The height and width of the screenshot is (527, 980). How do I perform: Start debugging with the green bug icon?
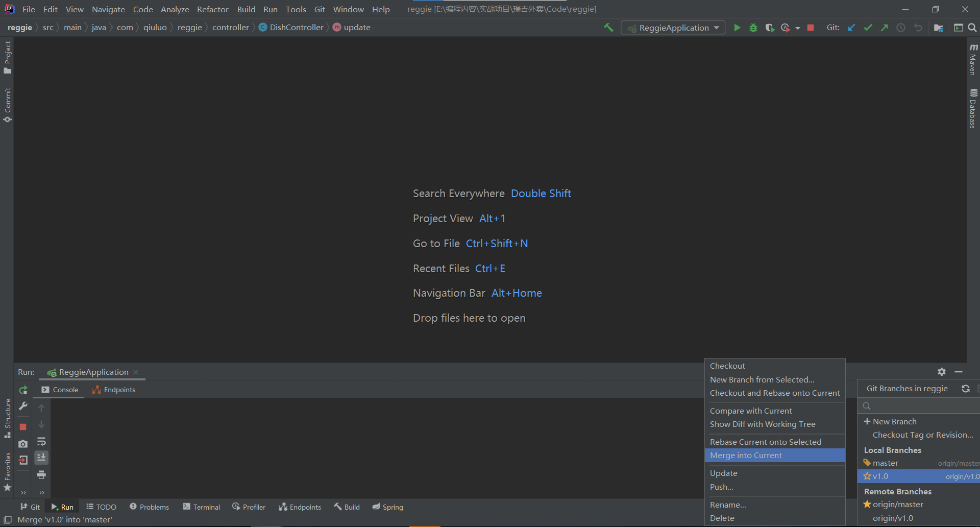753,28
